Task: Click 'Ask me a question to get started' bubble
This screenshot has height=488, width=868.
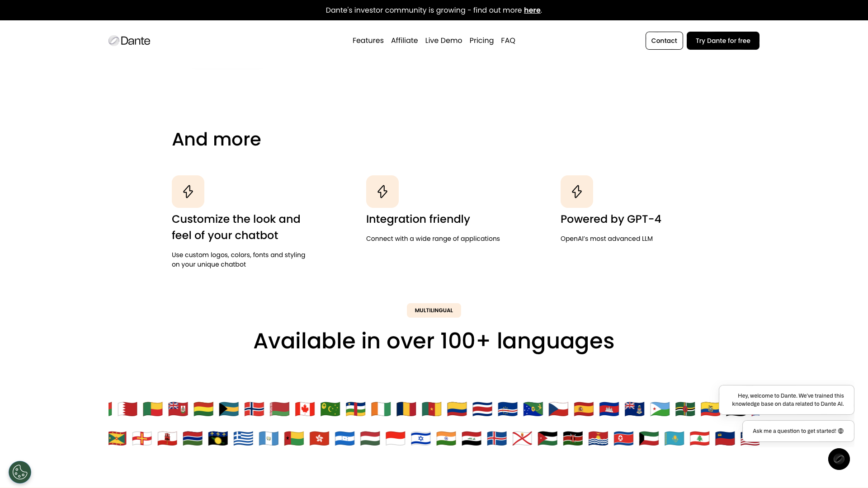Action: [x=798, y=431]
